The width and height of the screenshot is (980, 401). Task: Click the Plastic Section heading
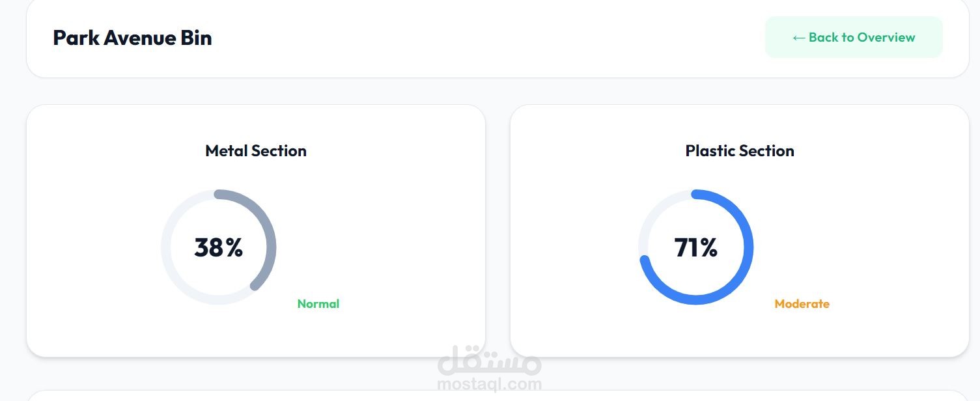tap(739, 151)
